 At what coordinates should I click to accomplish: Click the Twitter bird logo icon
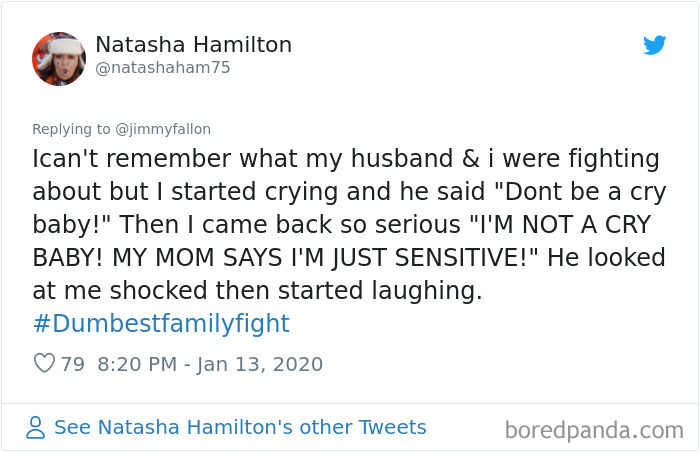pos(654,45)
